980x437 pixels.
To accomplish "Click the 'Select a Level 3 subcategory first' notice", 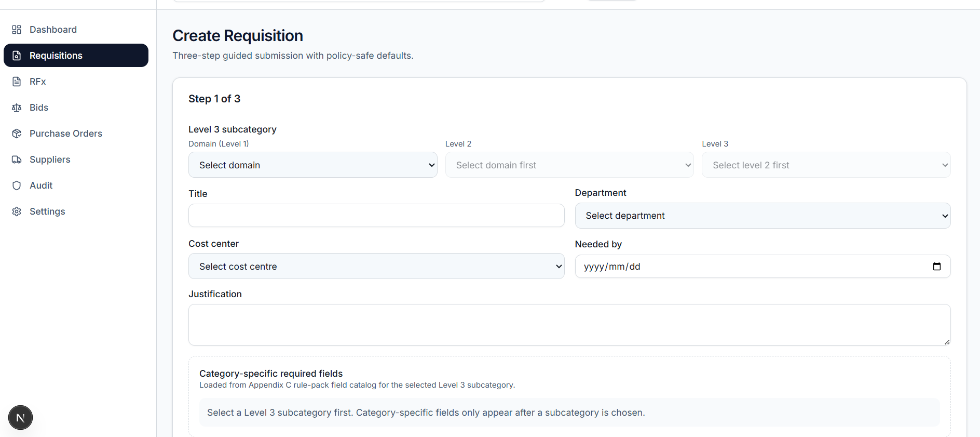I will (x=569, y=413).
